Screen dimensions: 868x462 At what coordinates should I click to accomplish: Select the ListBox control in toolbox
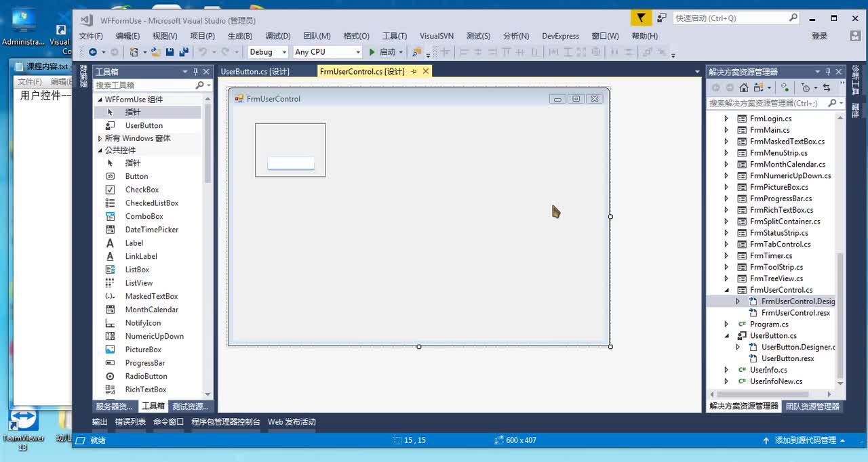pyautogui.click(x=137, y=270)
